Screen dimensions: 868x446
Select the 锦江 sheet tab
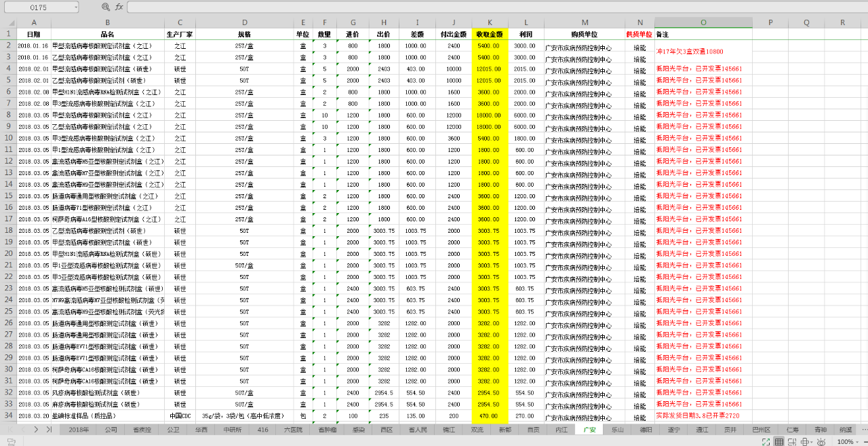[x=449, y=430]
